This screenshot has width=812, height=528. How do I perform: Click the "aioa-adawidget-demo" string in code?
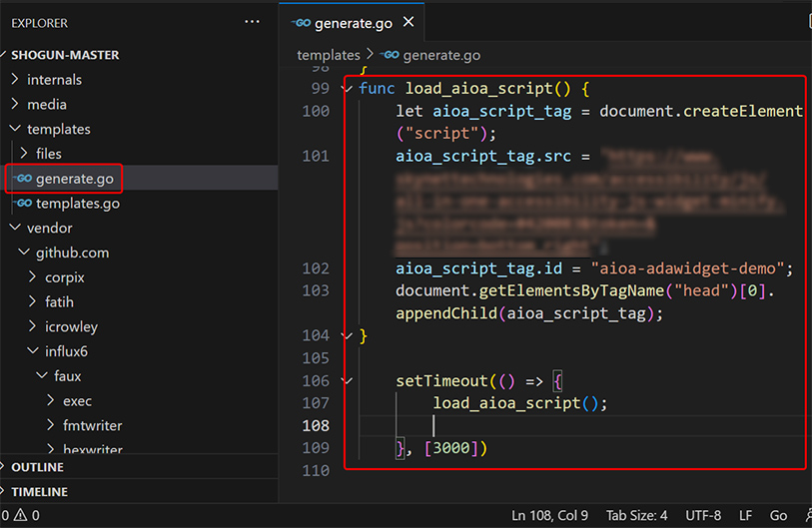tap(687, 268)
